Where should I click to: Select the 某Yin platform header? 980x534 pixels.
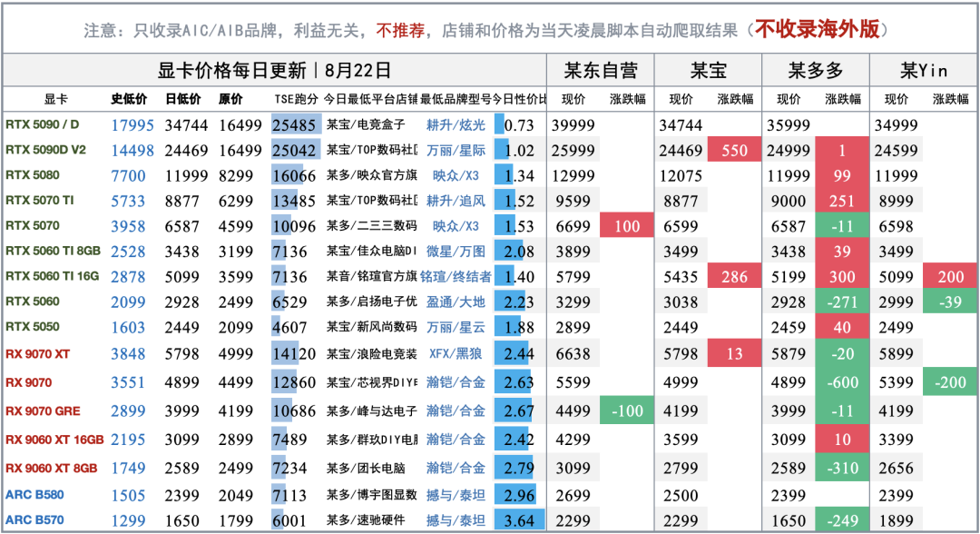point(923,70)
